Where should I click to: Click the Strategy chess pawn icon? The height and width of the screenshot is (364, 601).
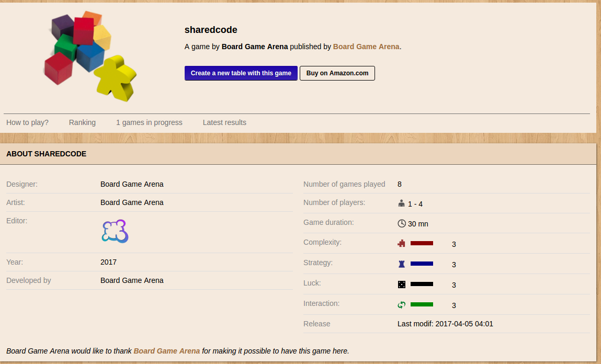401,264
